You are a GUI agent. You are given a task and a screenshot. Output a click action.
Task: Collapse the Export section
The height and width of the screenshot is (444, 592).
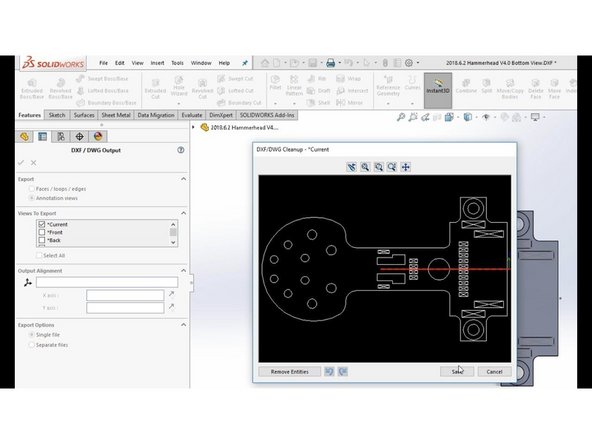[183, 179]
